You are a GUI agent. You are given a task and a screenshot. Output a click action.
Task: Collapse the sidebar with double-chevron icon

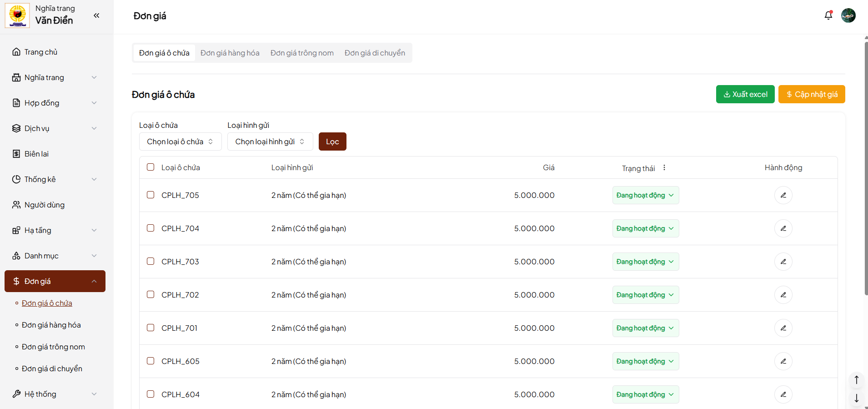click(96, 15)
